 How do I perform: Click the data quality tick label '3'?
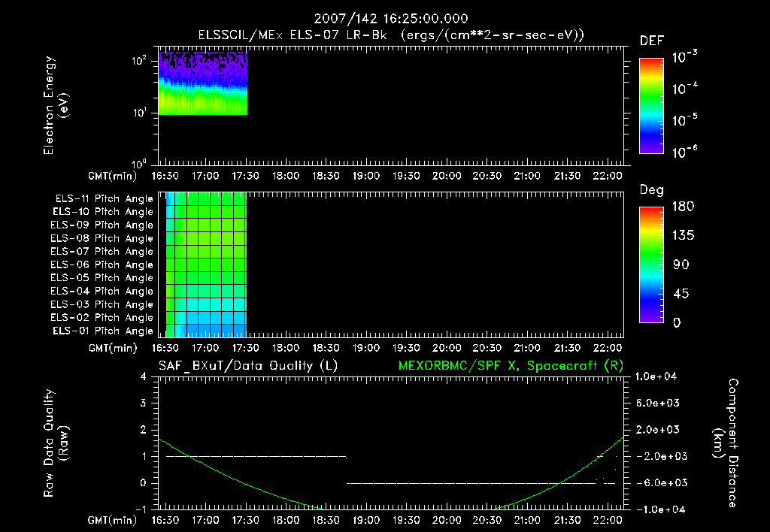pos(144,404)
